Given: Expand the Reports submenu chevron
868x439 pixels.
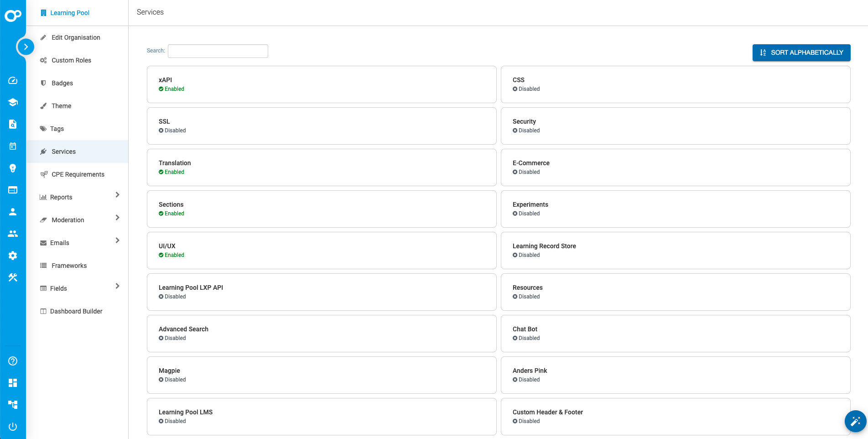Looking at the screenshot, I should point(117,195).
